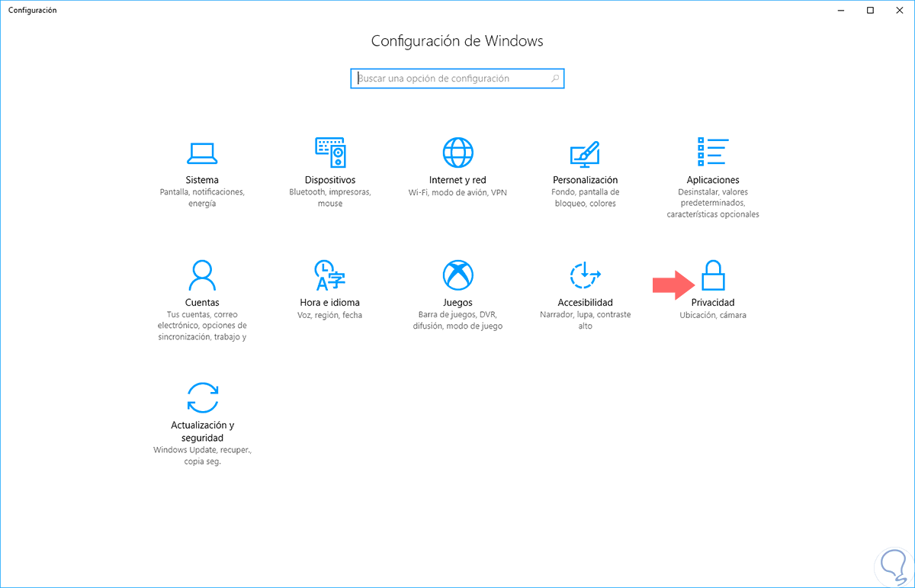Click the 'Sistema' label

coord(202,180)
